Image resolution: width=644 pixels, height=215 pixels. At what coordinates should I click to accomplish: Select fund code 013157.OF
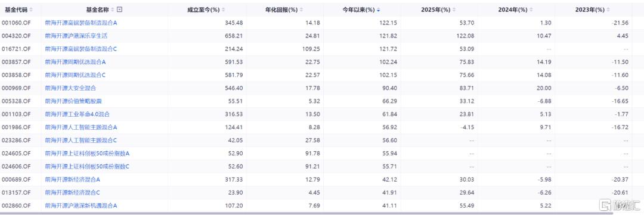coord(17,193)
